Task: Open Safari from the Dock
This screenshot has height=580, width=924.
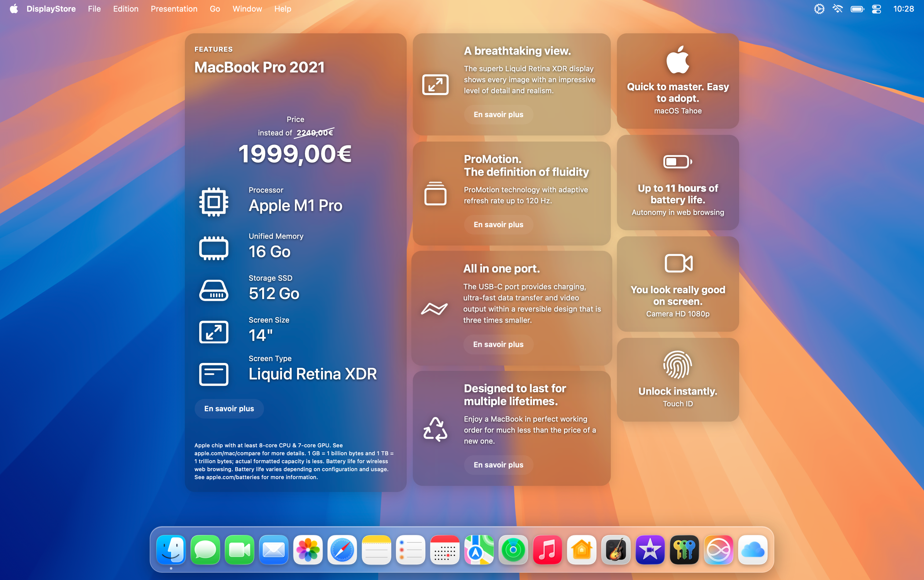Action: point(342,550)
